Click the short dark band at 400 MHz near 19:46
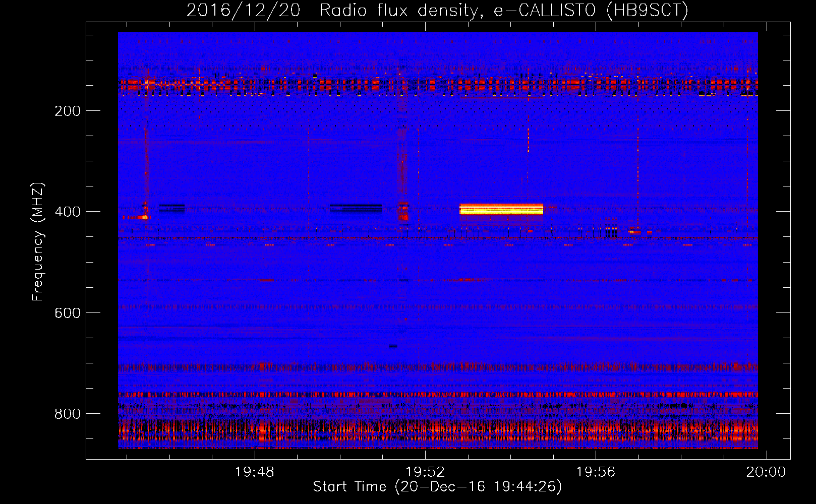 172,208
